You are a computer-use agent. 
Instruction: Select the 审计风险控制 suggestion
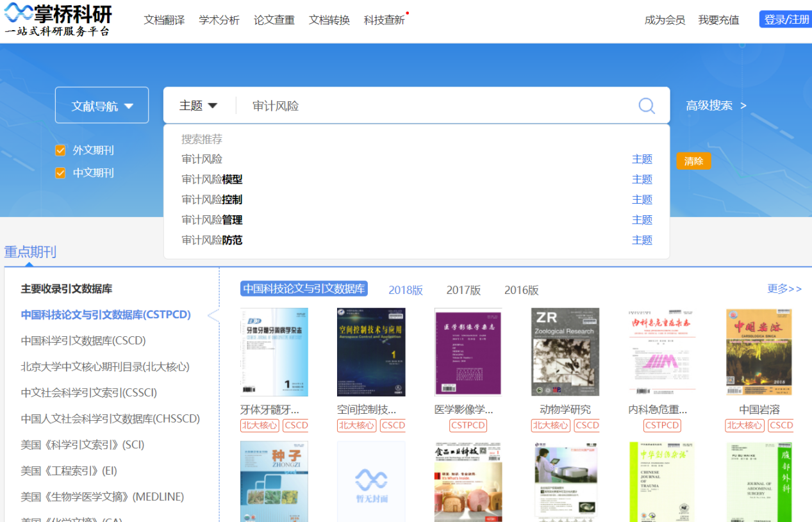pyautogui.click(x=212, y=200)
